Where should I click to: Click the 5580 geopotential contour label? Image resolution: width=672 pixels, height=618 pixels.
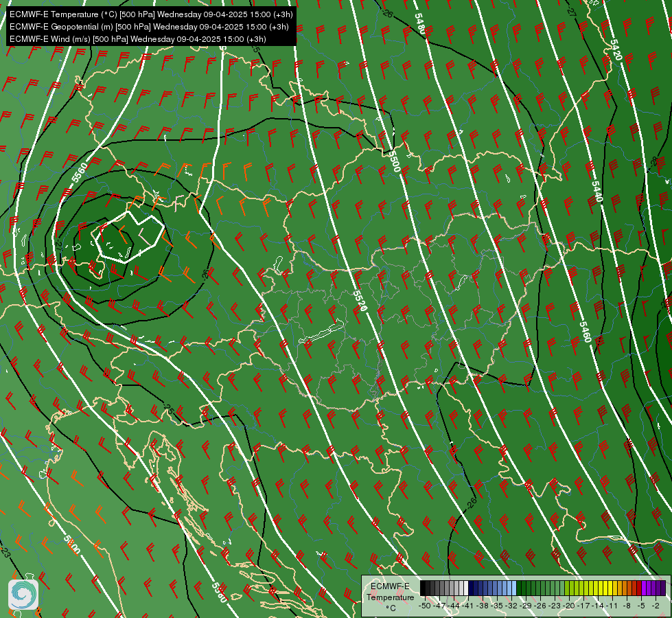click(218, 593)
